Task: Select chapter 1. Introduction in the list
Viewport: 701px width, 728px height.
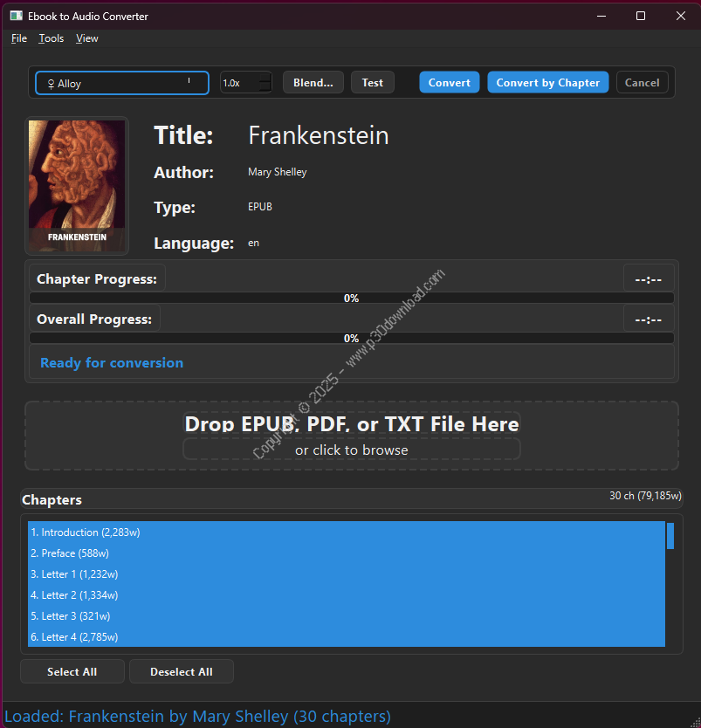Action: (x=86, y=532)
